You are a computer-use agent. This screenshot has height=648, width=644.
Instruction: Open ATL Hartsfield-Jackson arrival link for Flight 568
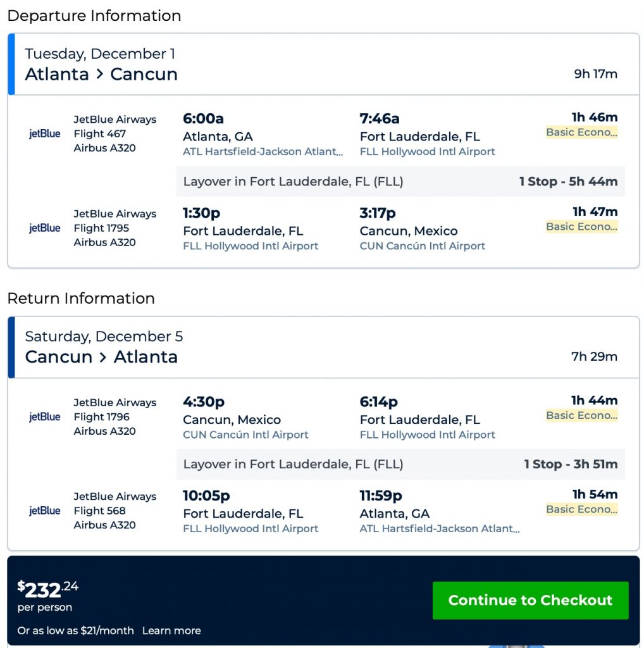pos(440,529)
